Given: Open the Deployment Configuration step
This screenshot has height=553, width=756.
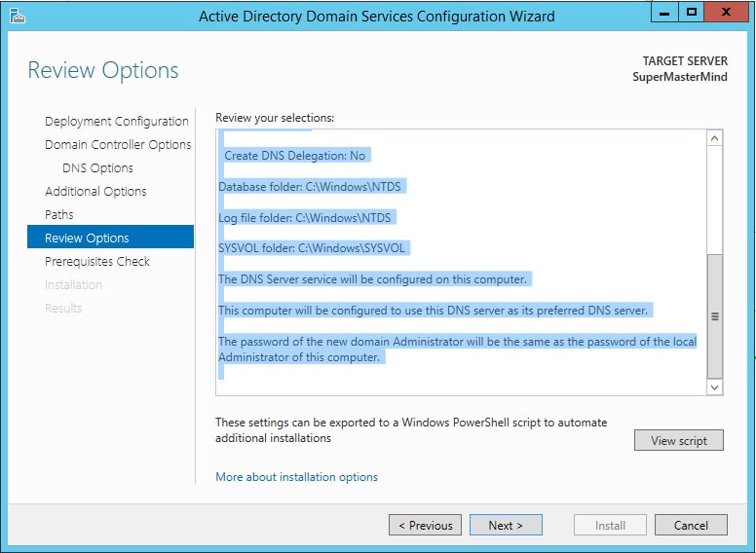Looking at the screenshot, I should (116, 122).
